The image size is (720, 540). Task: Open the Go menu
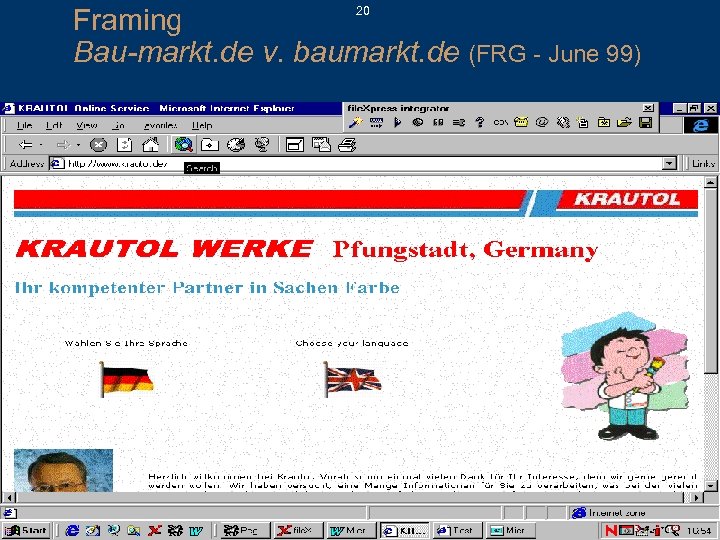[118, 125]
